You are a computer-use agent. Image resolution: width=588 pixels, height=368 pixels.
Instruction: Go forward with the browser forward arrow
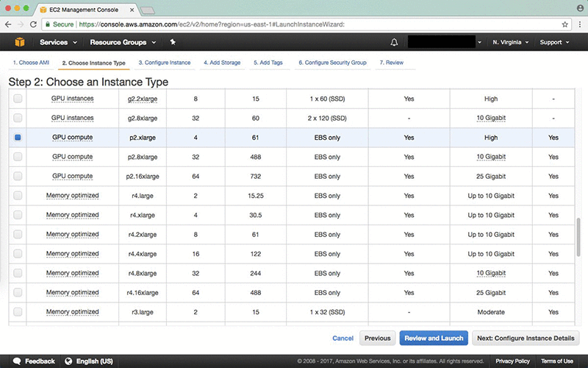21,24
